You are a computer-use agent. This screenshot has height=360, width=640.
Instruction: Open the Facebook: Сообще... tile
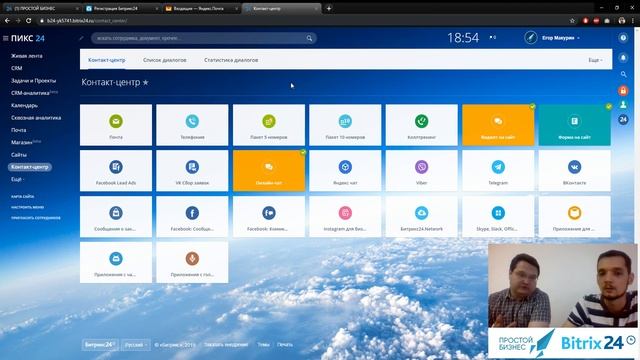click(192, 217)
